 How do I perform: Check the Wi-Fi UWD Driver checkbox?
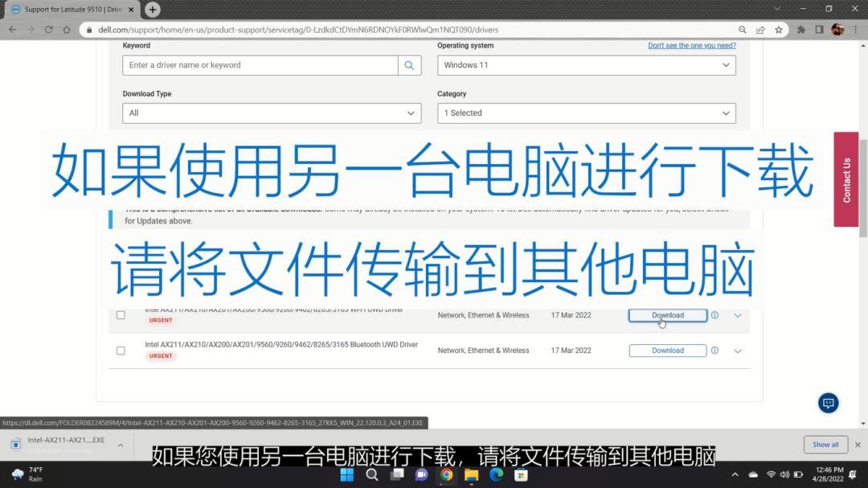121,315
